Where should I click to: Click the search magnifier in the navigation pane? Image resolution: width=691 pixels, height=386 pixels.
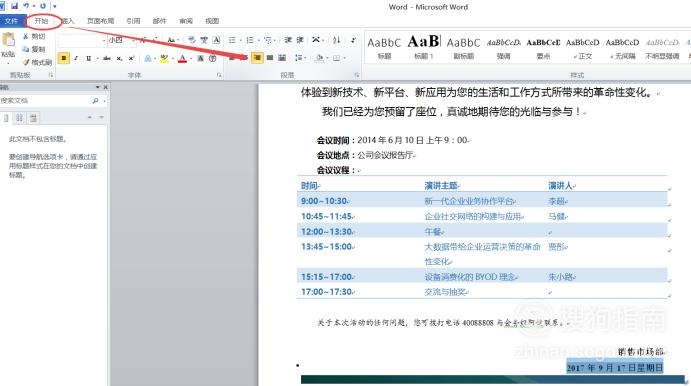click(95, 101)
